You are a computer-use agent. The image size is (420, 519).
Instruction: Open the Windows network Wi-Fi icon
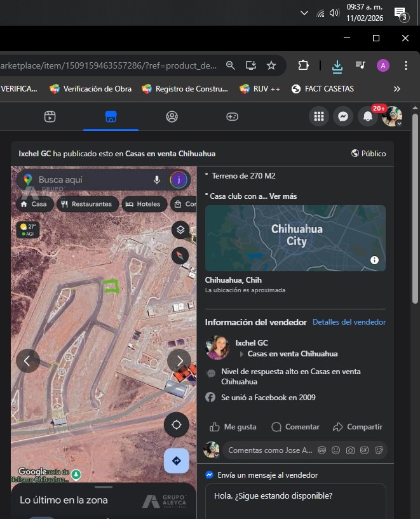click(320, 13)
